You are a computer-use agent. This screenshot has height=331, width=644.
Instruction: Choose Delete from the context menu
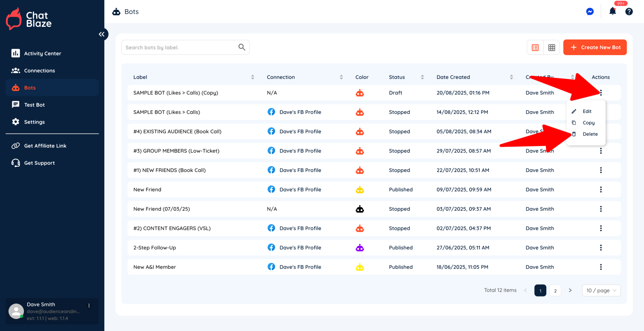[x=590, y=134]
